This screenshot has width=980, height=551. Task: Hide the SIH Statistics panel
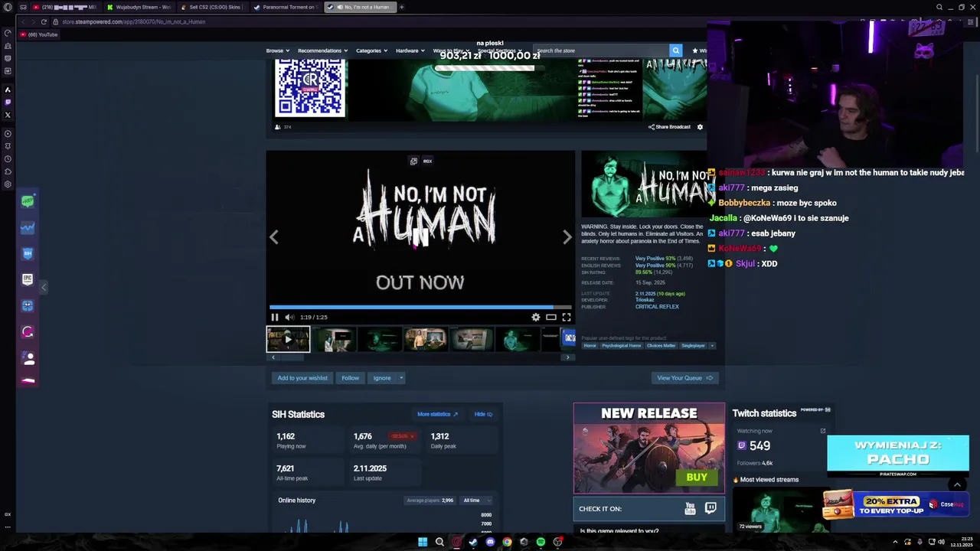(483, 414)
